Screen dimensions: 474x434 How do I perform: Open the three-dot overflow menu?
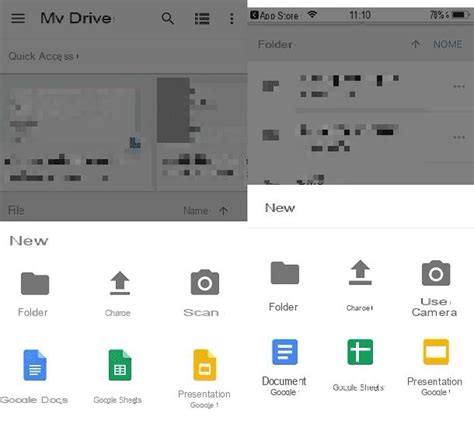(232, 19)
